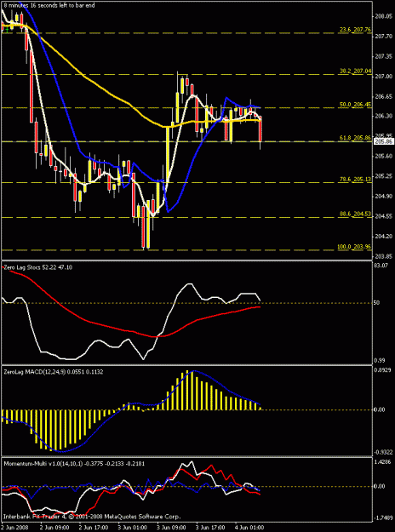This screenshot has height=532, width=395.
Task: Click the "3 Jun 17:00" time axis label
Action: [x=211, y=528]
